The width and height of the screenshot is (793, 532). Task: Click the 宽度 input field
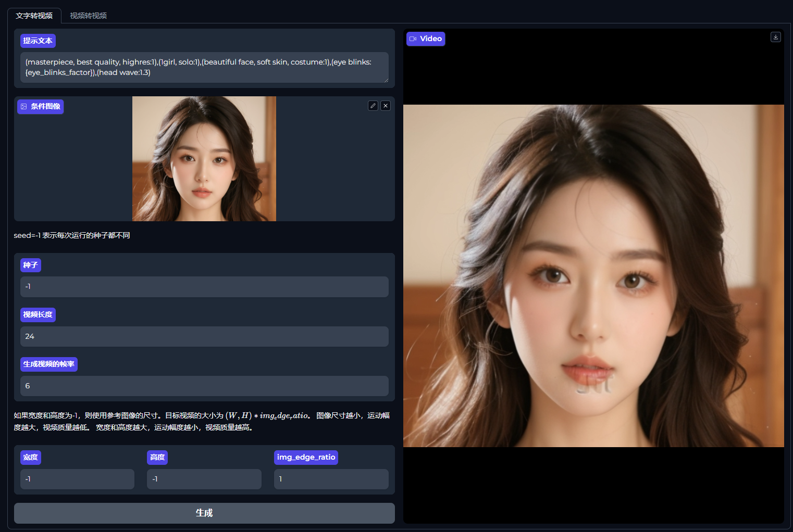coord(77,479)
